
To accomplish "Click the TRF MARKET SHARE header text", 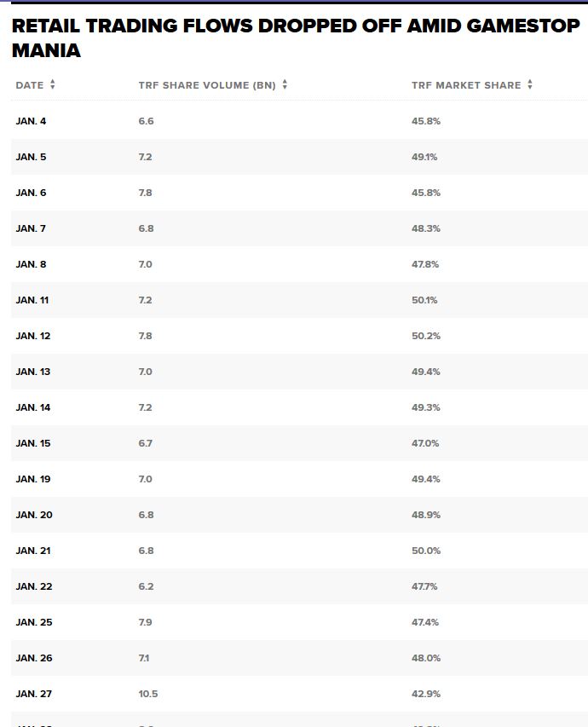I will pyautogui.click(x=466, y=85).
